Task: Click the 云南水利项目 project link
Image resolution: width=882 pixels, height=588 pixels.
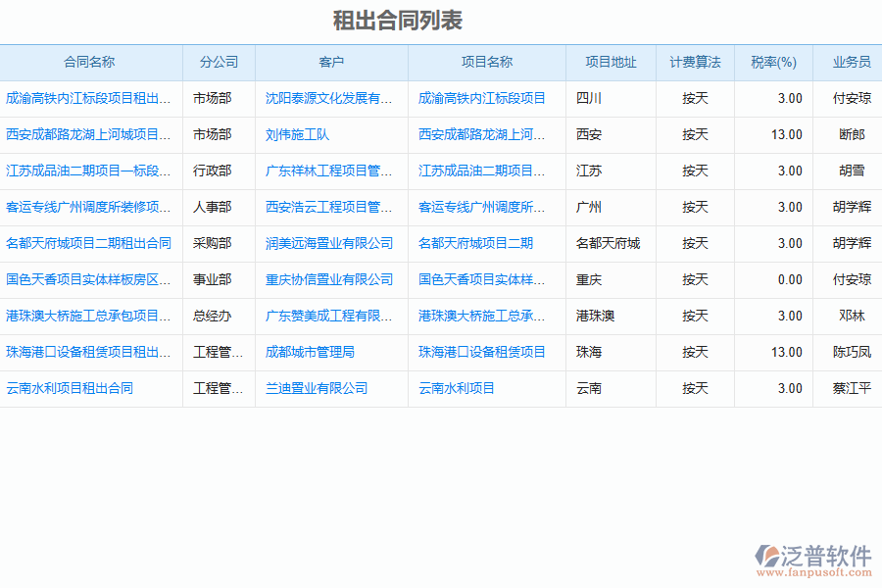Action: pyautogui.click(x=457, y=388)
